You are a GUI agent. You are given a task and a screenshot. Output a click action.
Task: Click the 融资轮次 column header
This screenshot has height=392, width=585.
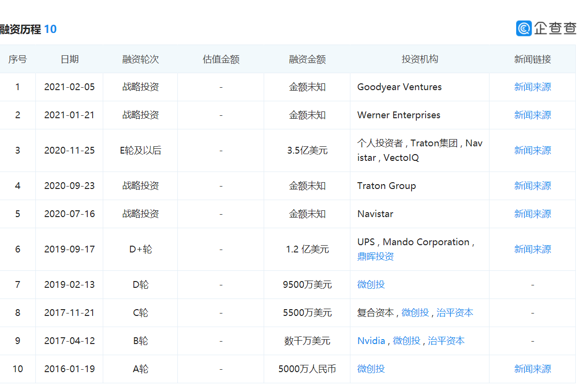(141, 59)
